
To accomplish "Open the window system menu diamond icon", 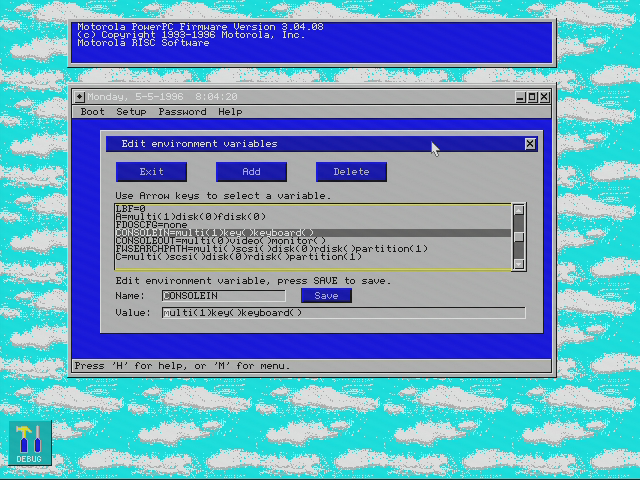I will point(80,97).
